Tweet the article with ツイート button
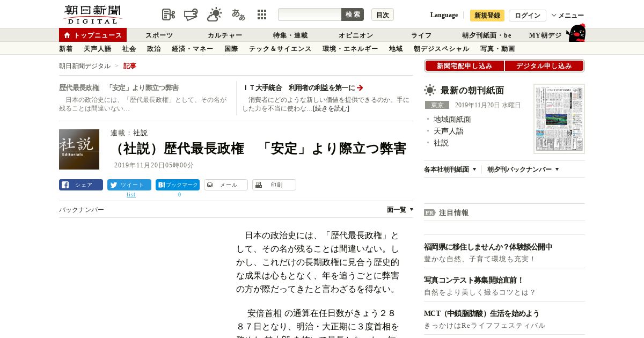This screenshot has width=644, height=338. pos(129,185)
